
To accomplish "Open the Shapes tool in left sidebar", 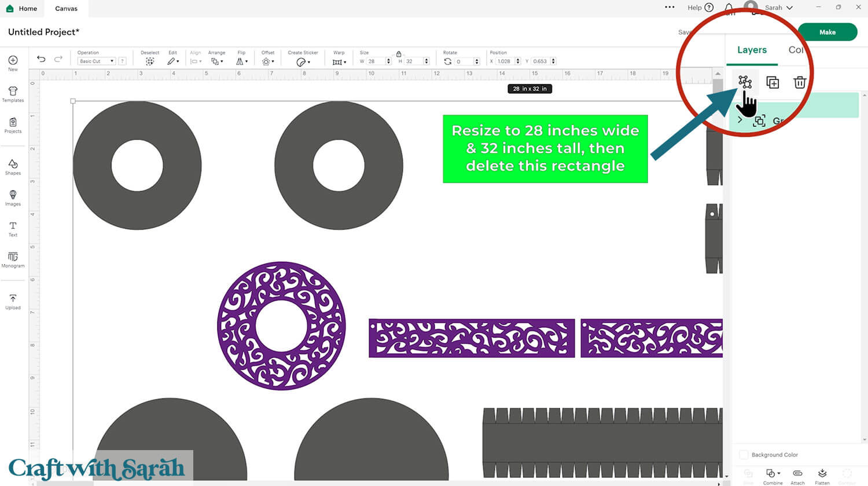I will coord(13,167).
